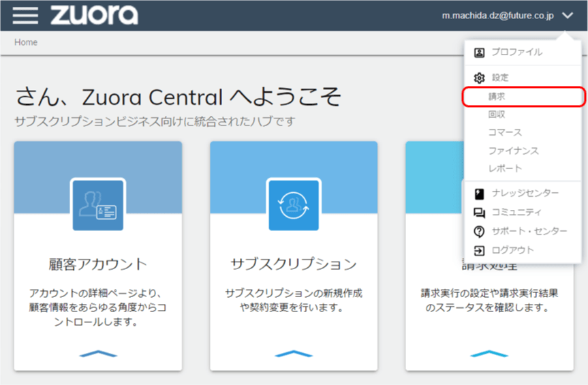588x385 pixels.
Task: Click the 顧客アカウント card icon
Action: [98, 205]
